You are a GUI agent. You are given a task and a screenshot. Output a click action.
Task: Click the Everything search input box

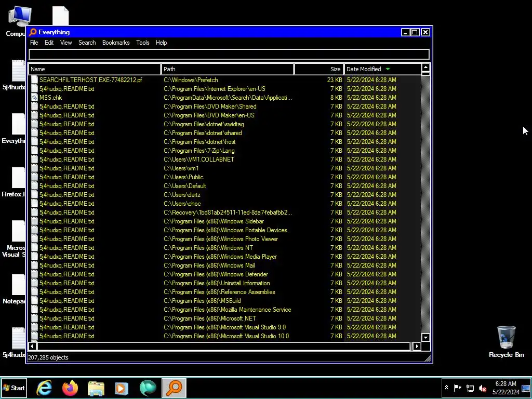coord(229,54)
